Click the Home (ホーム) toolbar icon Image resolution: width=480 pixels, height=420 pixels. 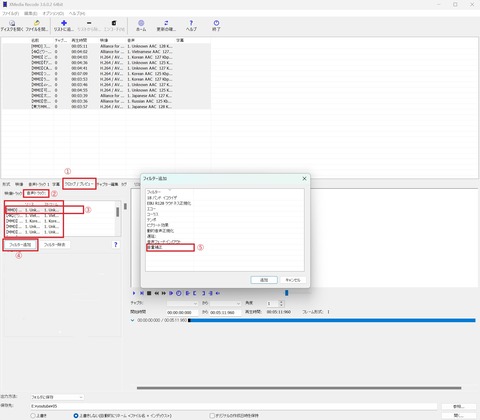point(141,23)
